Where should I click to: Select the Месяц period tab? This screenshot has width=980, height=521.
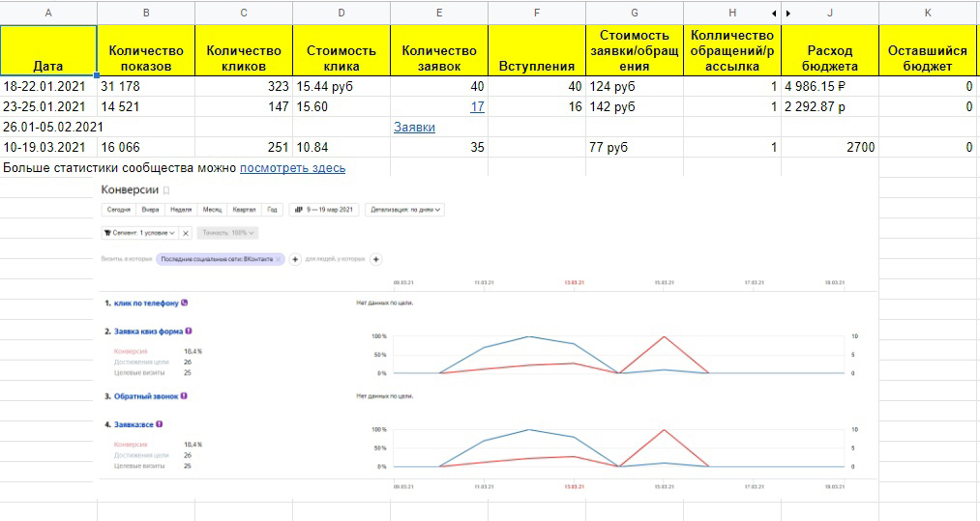click(213, 210)
